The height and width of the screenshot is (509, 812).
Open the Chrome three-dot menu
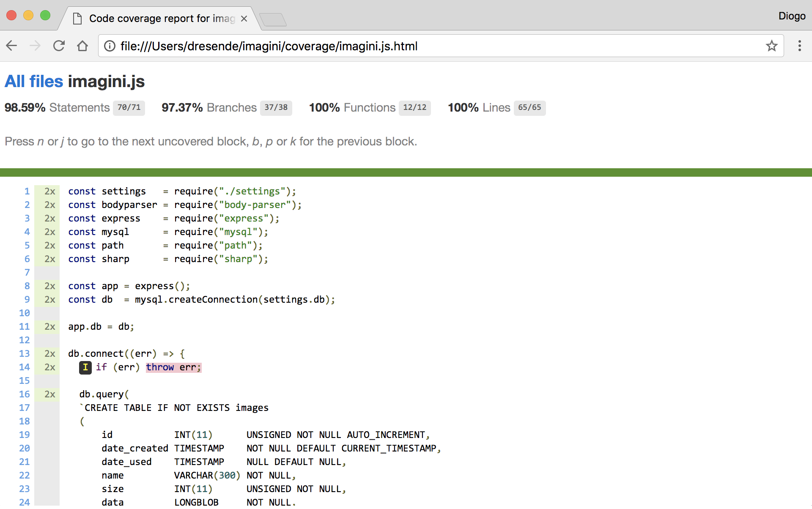click(x=799, y=46)
